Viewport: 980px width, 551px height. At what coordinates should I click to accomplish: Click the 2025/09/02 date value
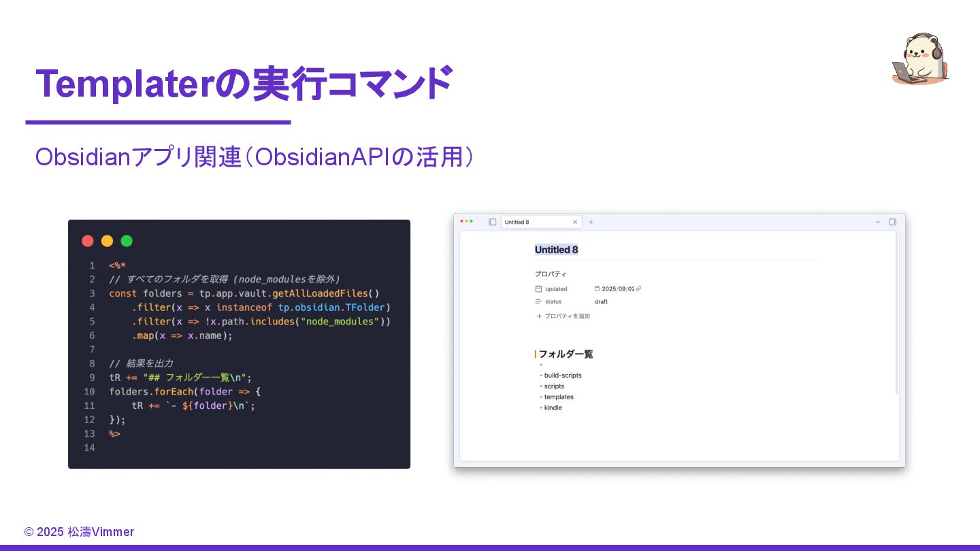point(618,288)
